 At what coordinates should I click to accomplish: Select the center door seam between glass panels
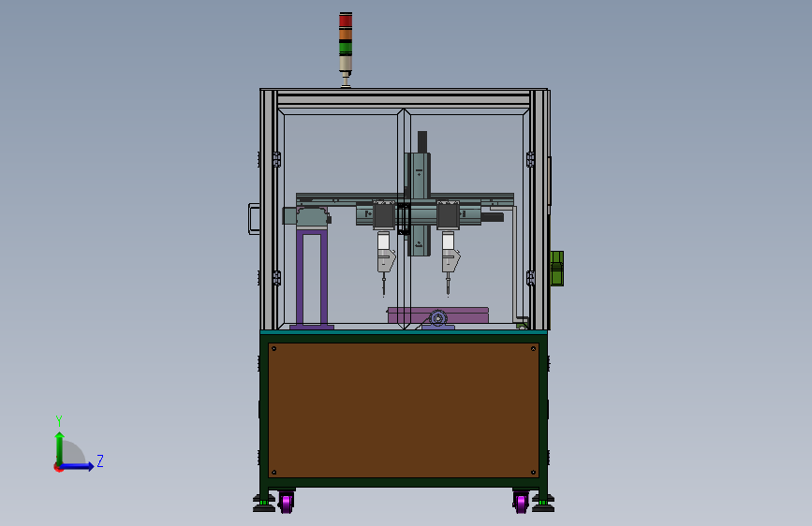(404, 218)
